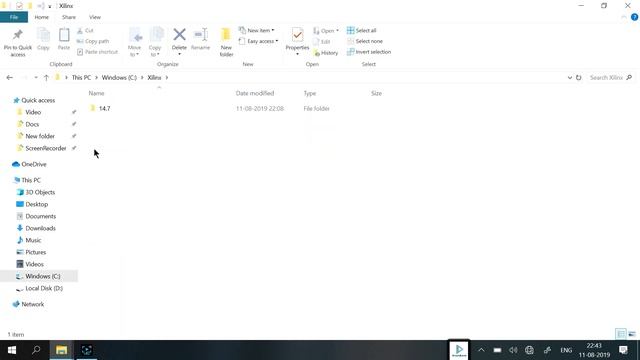Select OneDrive in the navigation pane
Image resolution: width=640 pixels, height=360 pixels.
34,164
